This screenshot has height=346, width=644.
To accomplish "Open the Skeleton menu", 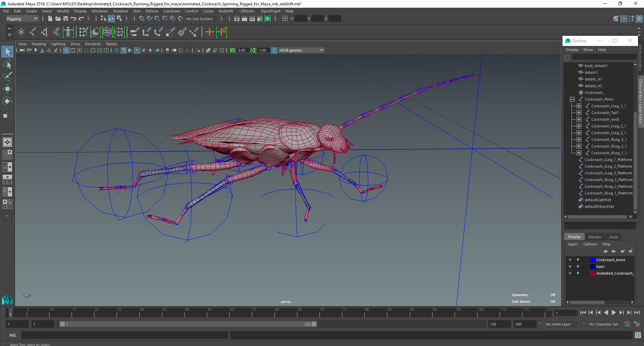I will coord(120,11).
